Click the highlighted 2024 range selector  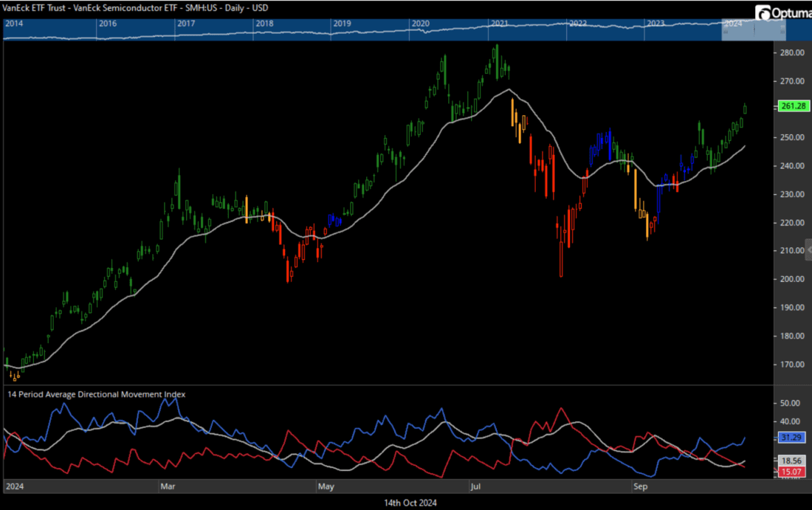coord(753,30)
